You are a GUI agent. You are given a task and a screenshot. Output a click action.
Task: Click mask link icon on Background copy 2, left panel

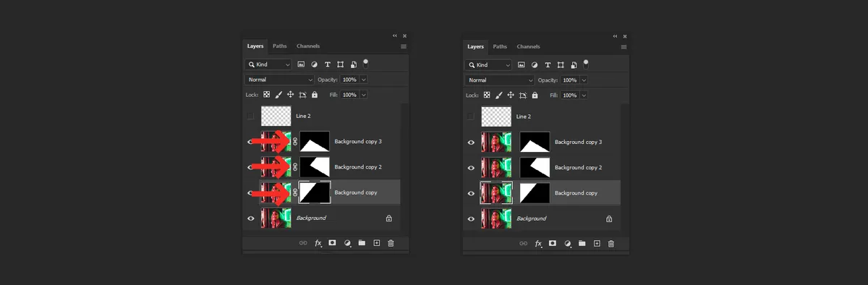(295, 167)
